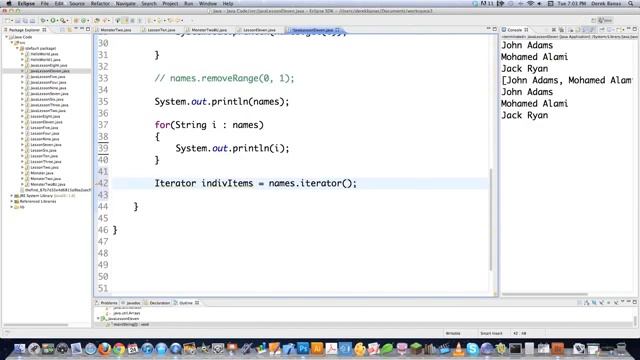Click the 'Writable' status bar entry

(453, 333)
